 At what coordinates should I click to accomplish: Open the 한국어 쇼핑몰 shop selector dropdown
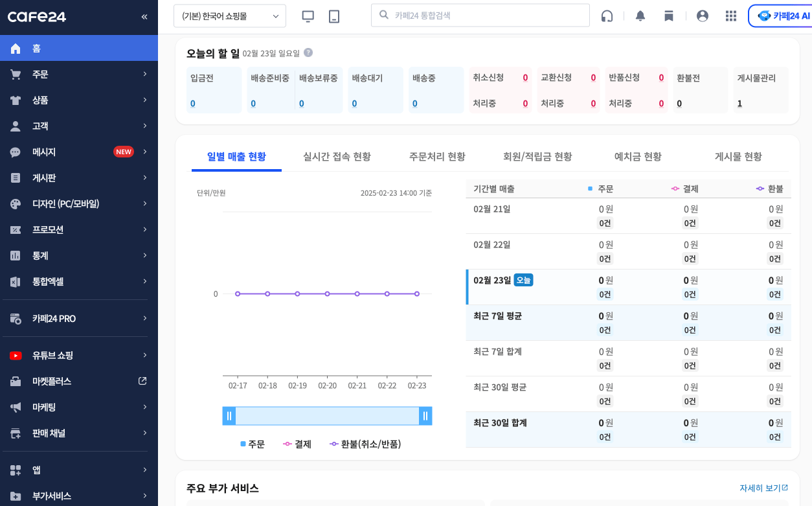pos(230,16)
